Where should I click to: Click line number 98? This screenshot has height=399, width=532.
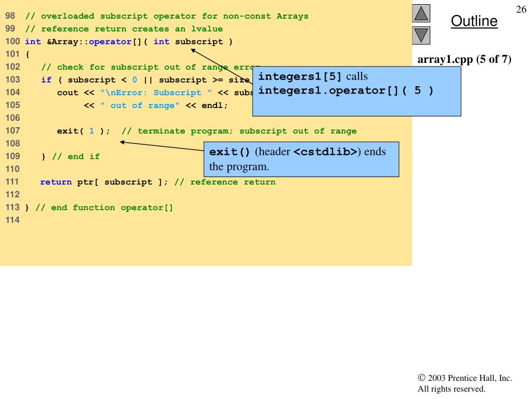coord(10,16)
